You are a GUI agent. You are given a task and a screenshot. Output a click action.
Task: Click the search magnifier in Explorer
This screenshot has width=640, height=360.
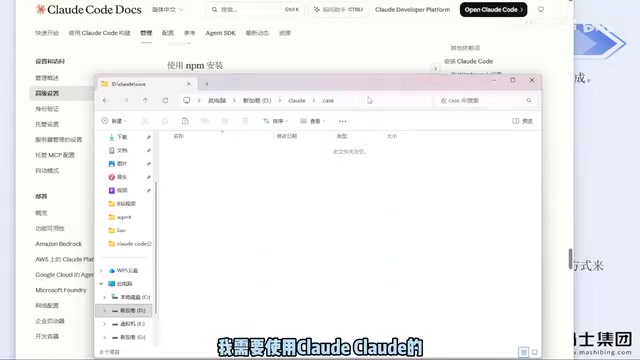tap(529, 100)
